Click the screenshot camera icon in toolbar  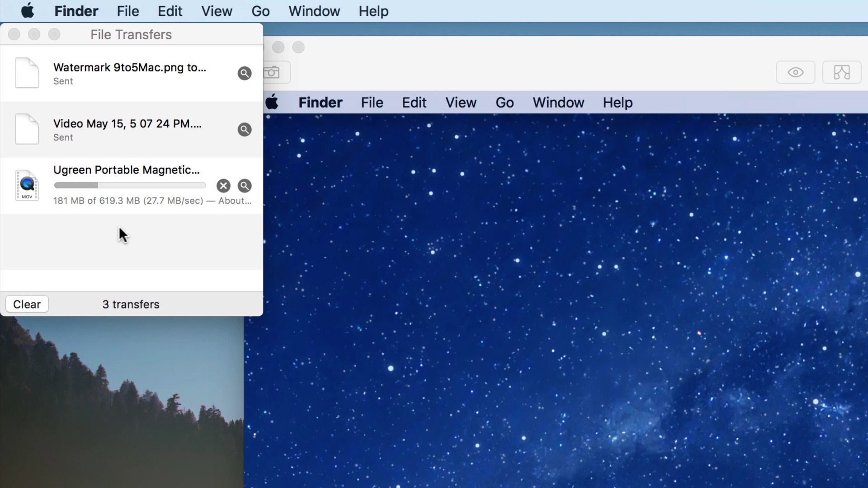pos(272,72)
